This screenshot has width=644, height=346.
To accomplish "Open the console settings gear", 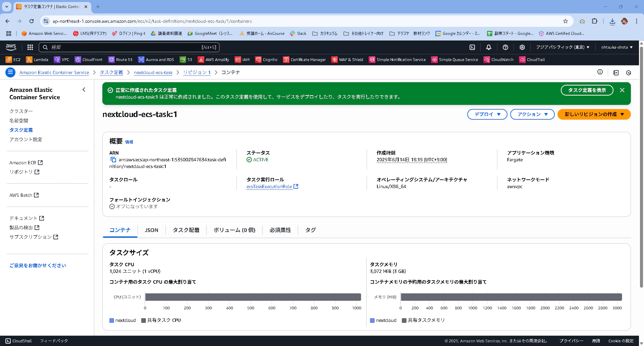I will [x=522, y=47].
